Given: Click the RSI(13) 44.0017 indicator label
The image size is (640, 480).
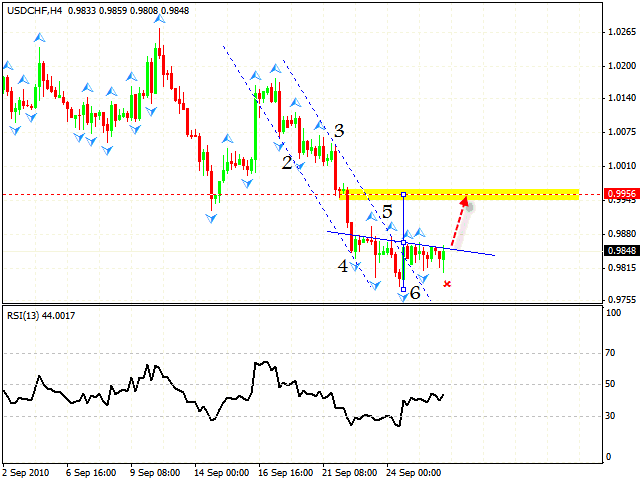Looking at the screenshot, I should point(41,316).
